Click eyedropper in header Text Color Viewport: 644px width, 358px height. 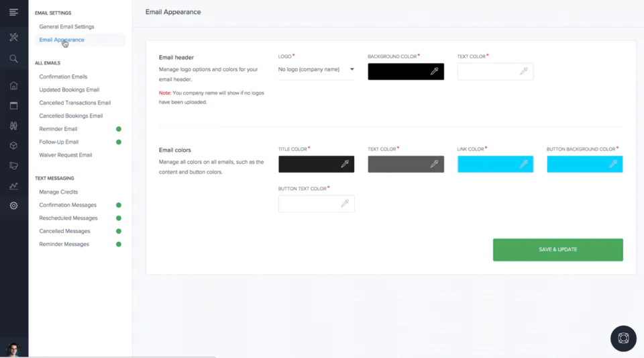click(524, 71)
